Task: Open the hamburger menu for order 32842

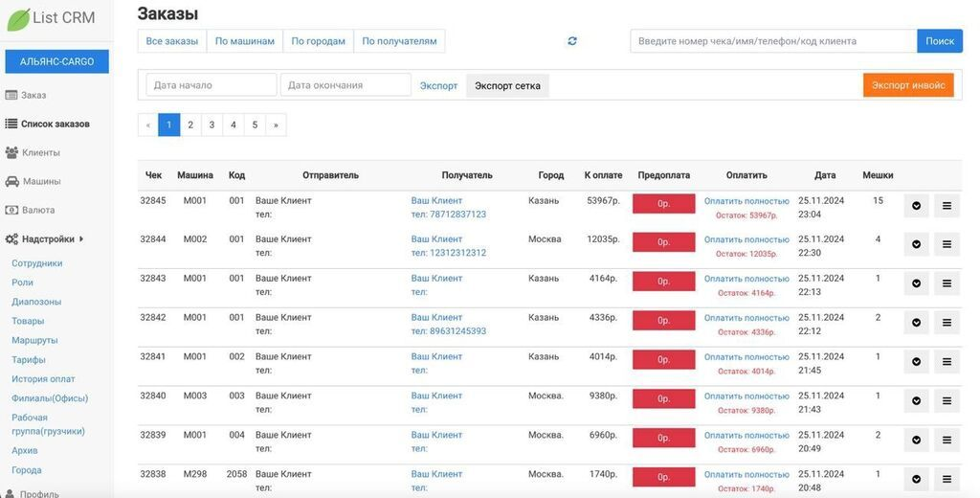Action: coord(947,323)
